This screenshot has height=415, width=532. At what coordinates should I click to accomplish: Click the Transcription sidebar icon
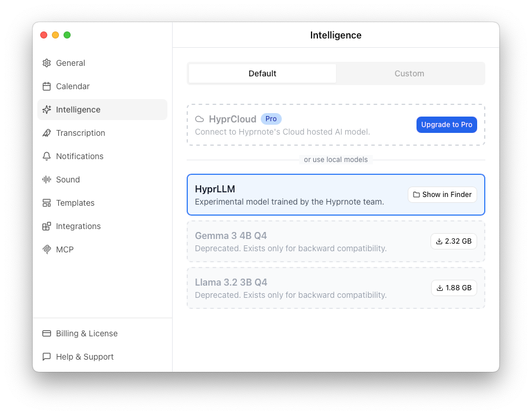click(x=47, y=133)
